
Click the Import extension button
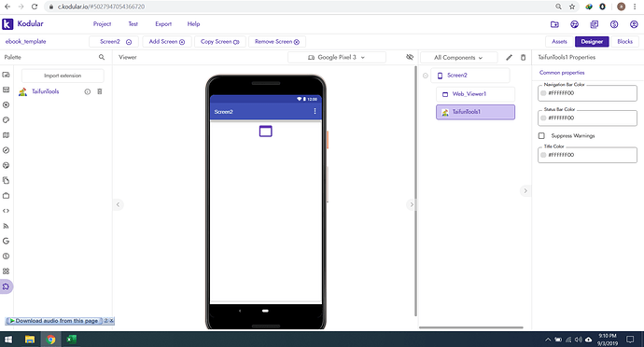(63, 76)
